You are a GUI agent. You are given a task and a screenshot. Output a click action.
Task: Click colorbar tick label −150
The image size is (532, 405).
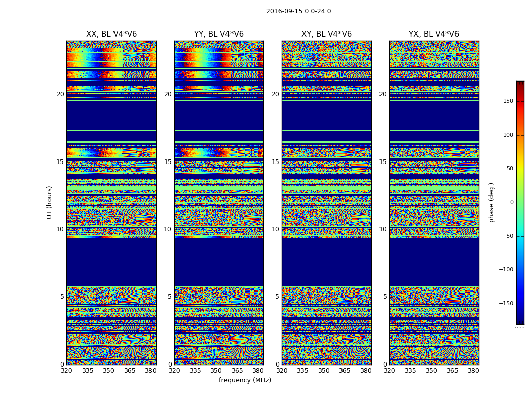point(506,303)
